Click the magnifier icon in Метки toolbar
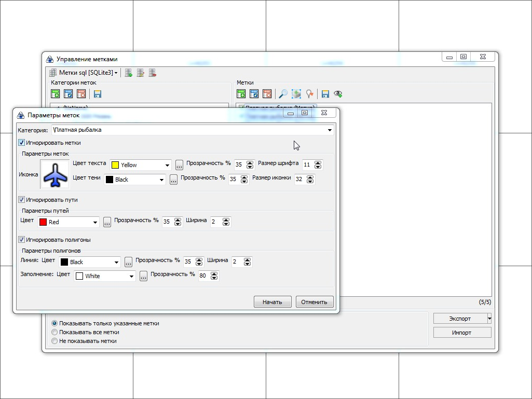Screen dimensions: 532x399 (283, 94)
